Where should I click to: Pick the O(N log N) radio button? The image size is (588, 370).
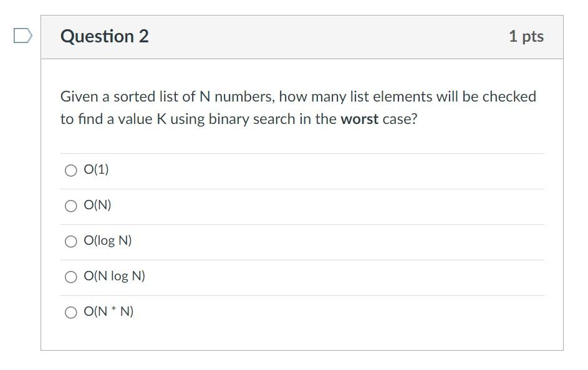71,277
